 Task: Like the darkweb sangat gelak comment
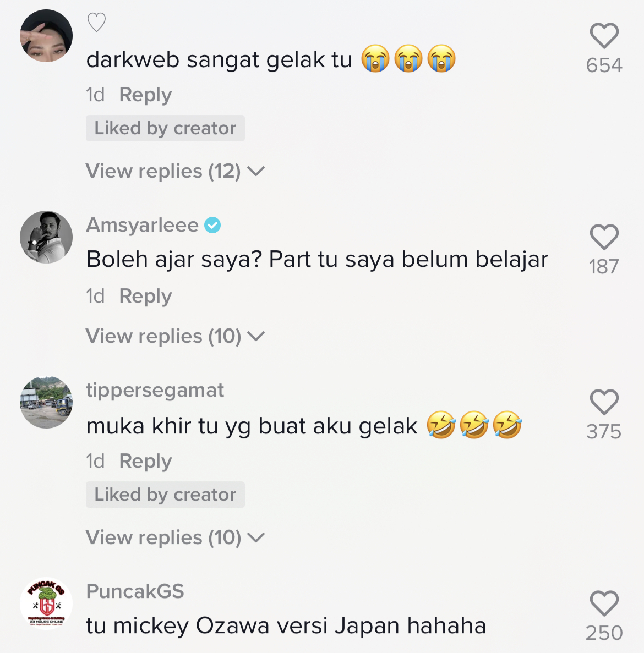pyautogui.click(x=604, y=36)
